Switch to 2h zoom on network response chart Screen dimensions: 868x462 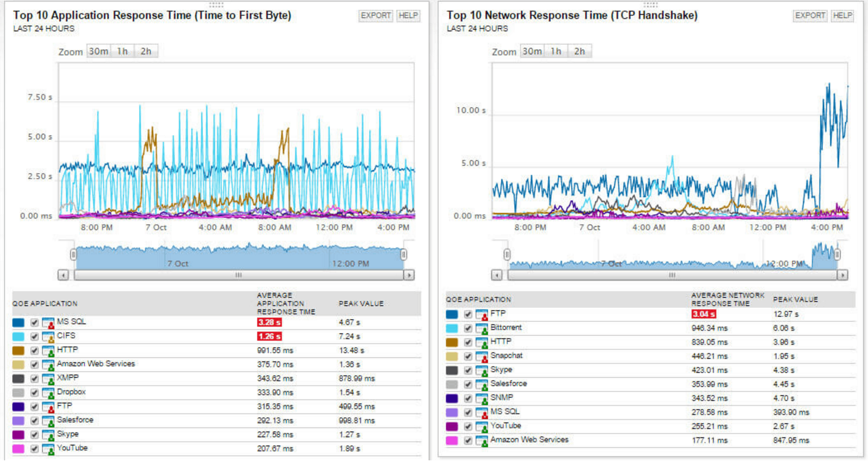(579, 51)
